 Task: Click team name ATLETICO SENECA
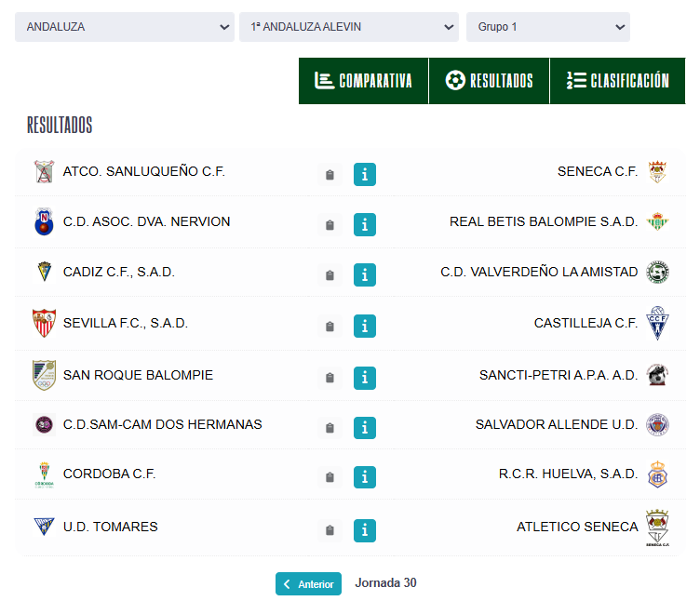click(x=577, y=527)
